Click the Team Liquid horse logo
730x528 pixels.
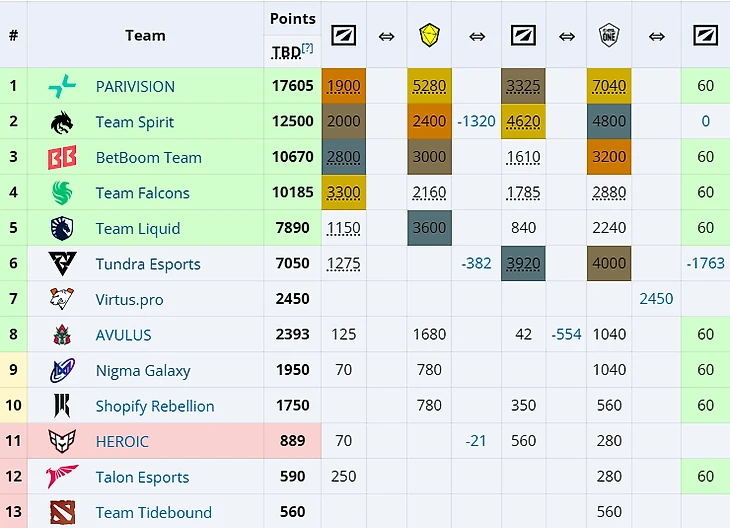click(62, 228)
